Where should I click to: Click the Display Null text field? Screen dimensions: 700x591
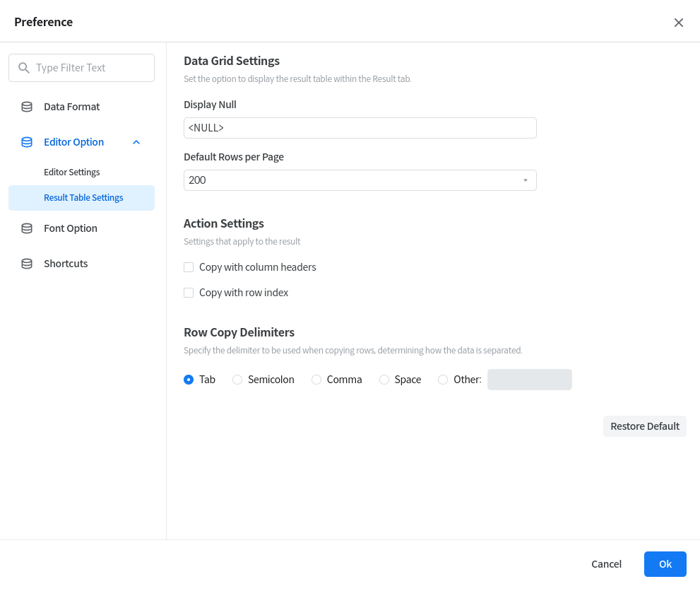(x=360, y=128)
